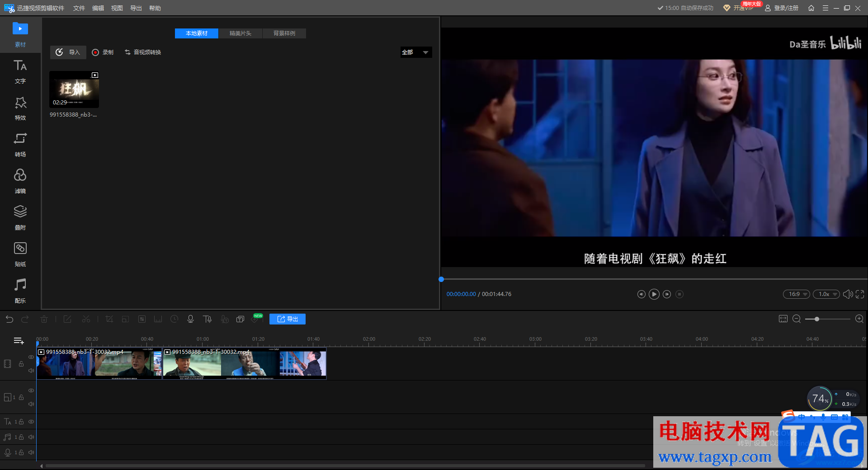Click the 开通VIP button
The width and height of the screenshot is (868, 470).
click(739, 8)
